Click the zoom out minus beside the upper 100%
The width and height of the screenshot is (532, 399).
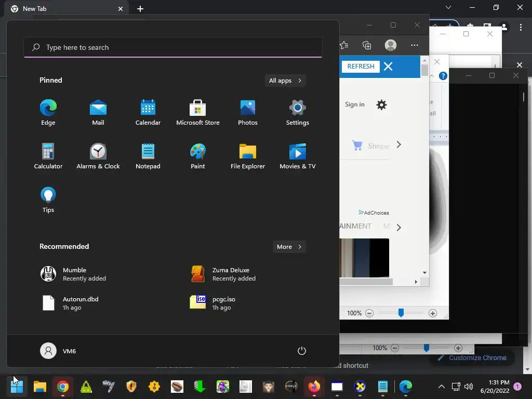point(369,313)
